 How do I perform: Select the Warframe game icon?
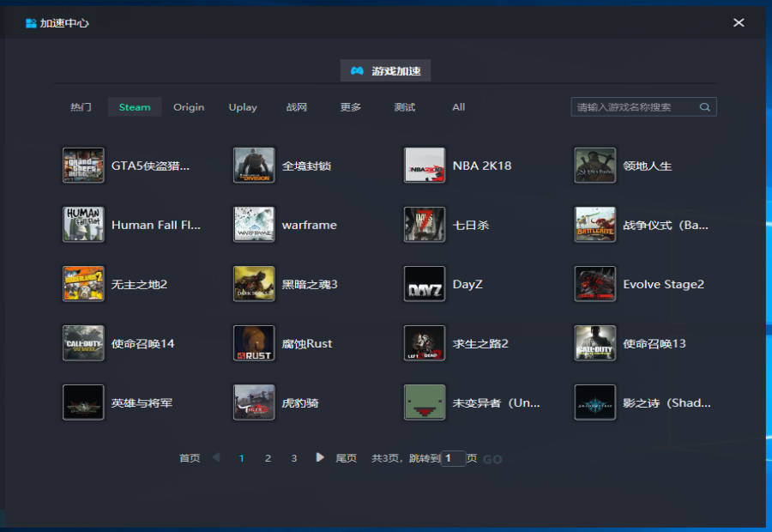tap(254, 225)
